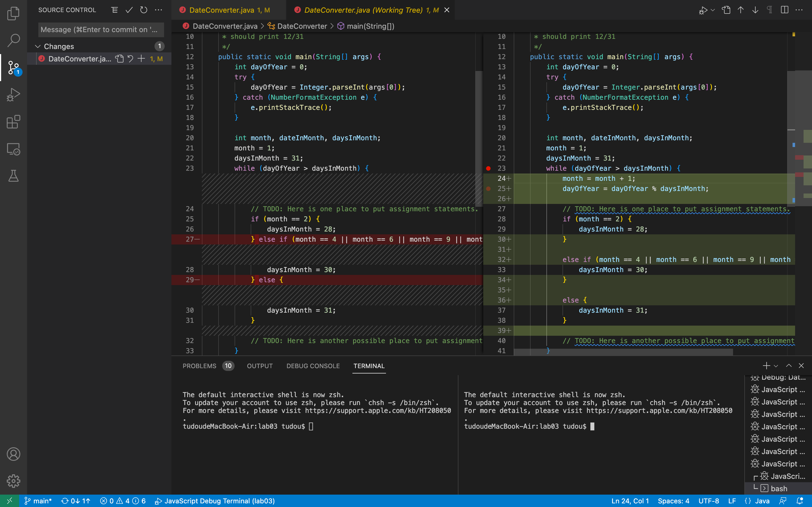The width and height of the screenshot is (812, 507).
Task: Open the new terminal launch profile dropdown
Action: coord(776,366)
